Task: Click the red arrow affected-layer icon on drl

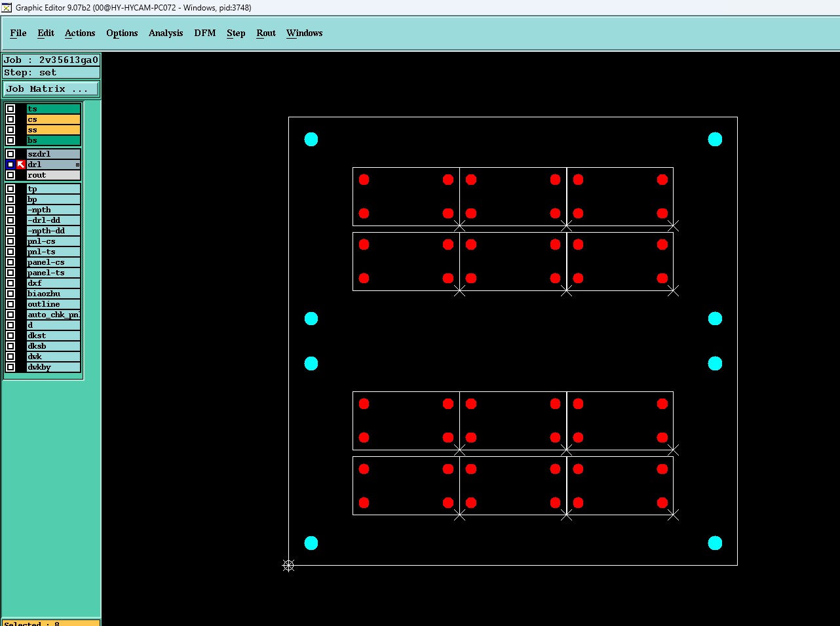Action: click(21, 165)
